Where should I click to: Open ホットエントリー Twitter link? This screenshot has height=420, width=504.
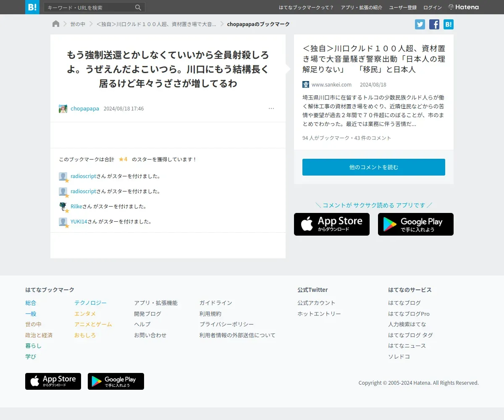(x=319, y=314)
